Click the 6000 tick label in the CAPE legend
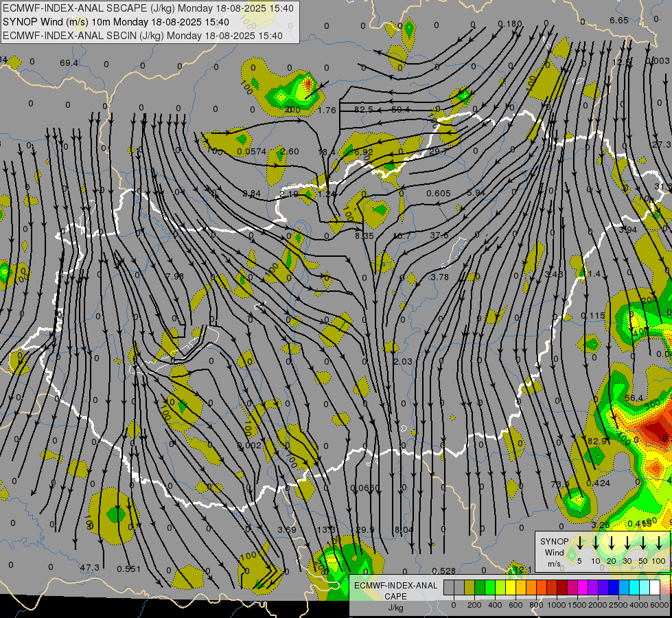672x618 pixels. click(x=660, y=605)
